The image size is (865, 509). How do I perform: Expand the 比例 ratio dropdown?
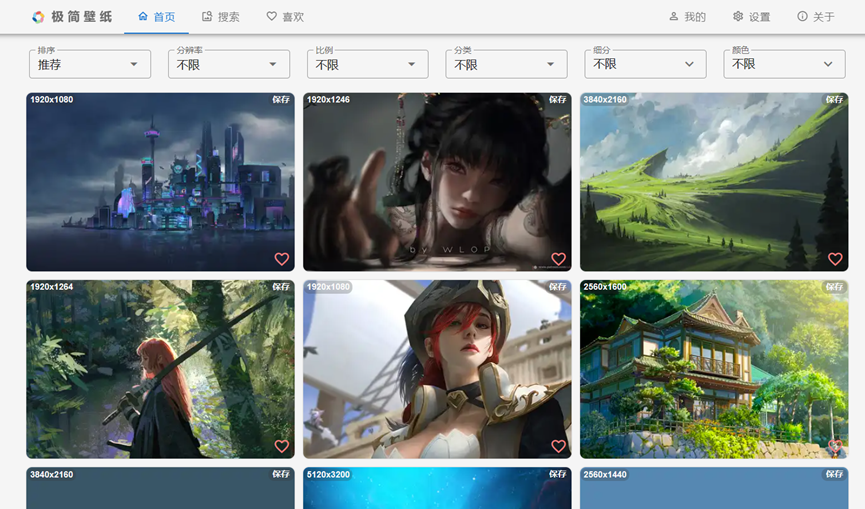(367, 65)
